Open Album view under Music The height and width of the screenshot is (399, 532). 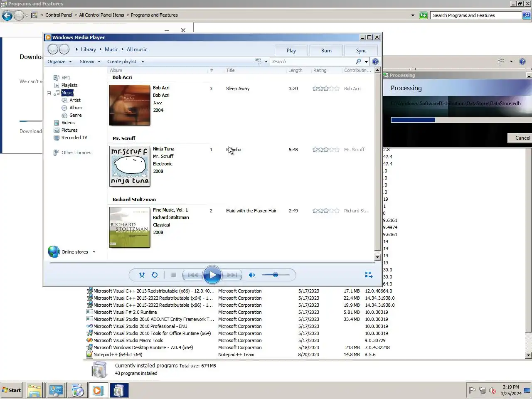(75, 108)
